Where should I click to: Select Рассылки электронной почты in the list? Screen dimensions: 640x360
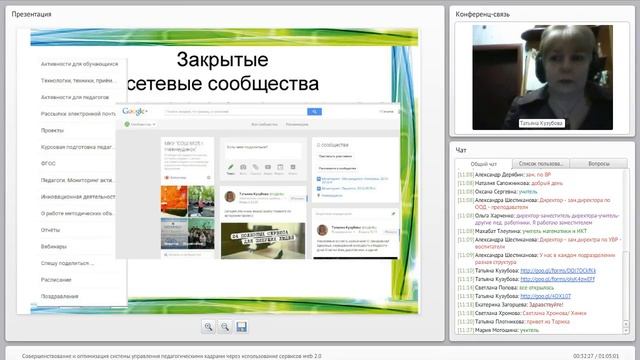(x=78, y=114)
